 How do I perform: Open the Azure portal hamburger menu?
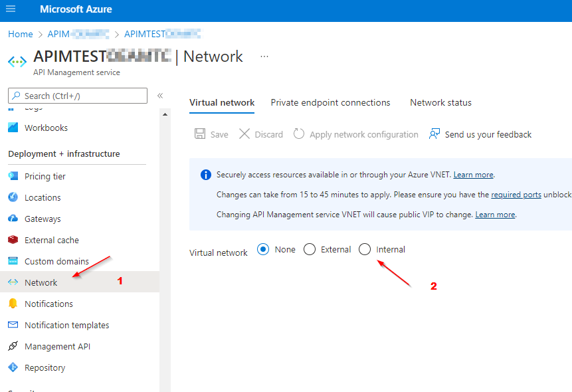tap(11, 9)
